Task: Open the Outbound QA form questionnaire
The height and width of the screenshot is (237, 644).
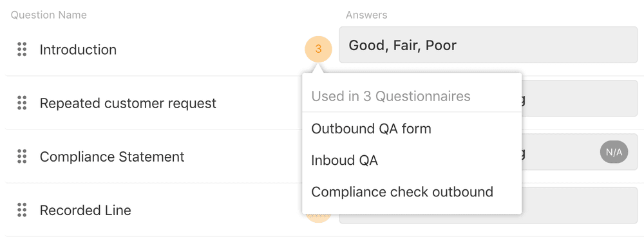Action: point(372,129)
